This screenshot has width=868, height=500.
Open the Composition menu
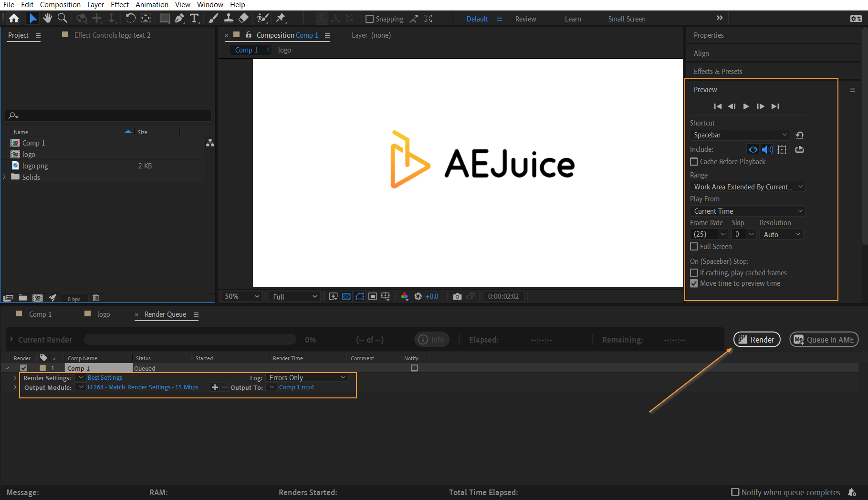point(60,5)
